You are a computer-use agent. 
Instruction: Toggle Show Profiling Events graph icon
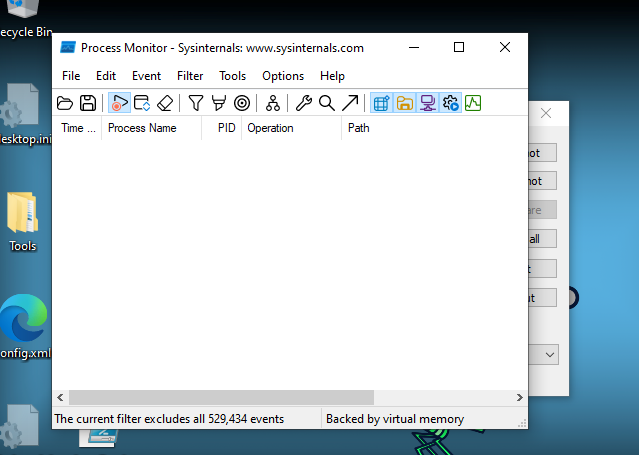pos(473,103)
